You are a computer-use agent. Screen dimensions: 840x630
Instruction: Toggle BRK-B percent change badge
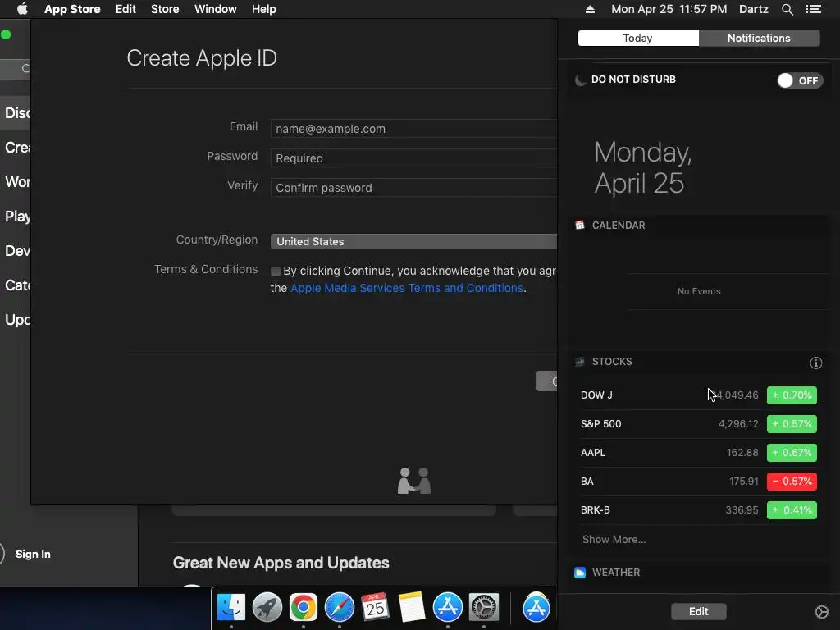coord(792,510)
